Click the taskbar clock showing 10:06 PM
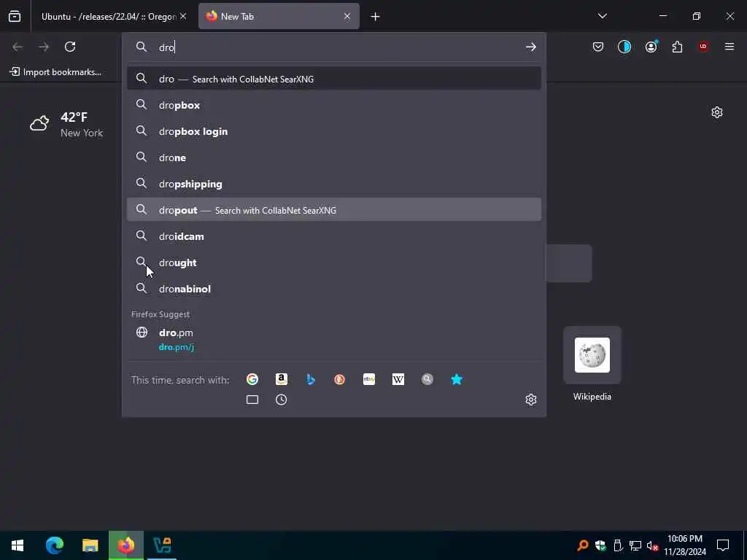 coord(684,545)
